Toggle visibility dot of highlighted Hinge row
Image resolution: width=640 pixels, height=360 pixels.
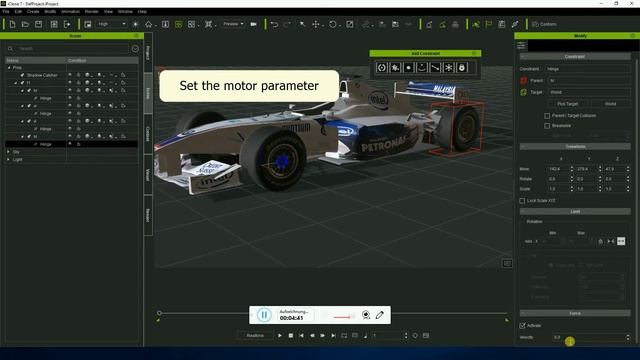coord(70,144)
